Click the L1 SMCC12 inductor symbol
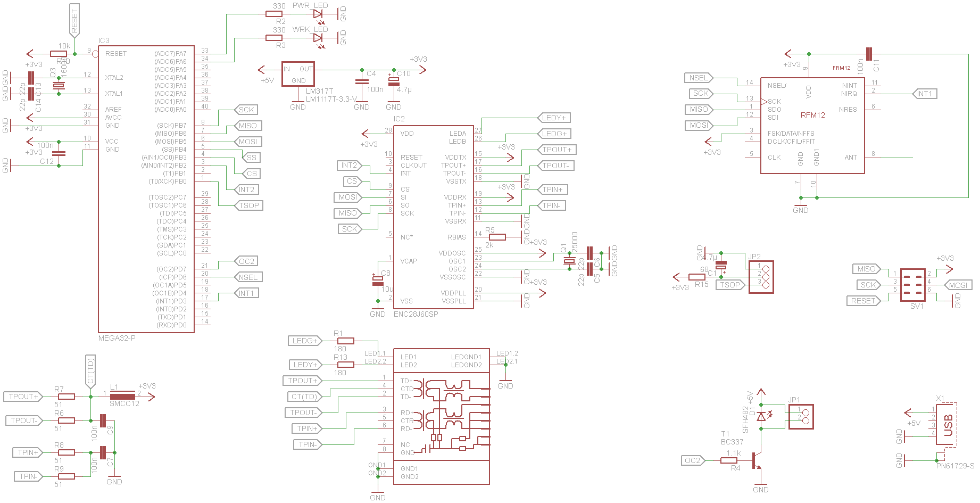Viewport: 980px width, 503px height. (122, 396)
